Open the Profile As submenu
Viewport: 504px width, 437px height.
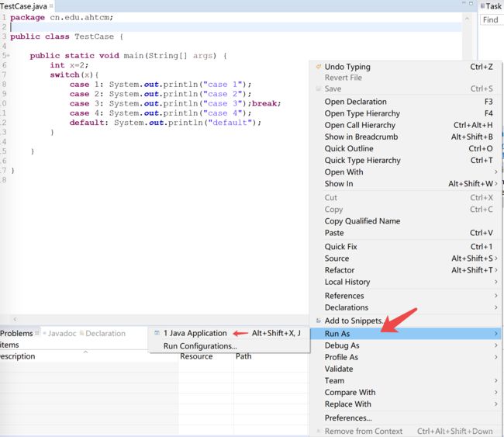tap(406, 357)
